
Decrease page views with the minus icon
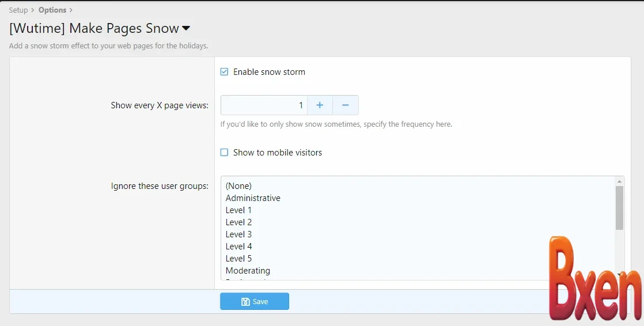346,105
